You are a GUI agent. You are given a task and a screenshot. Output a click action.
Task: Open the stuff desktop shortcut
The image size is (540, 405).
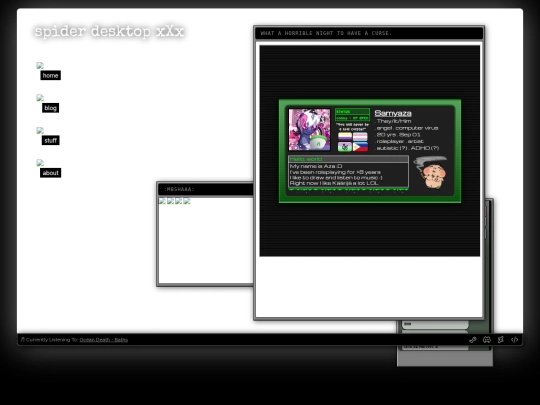[50, 140]
